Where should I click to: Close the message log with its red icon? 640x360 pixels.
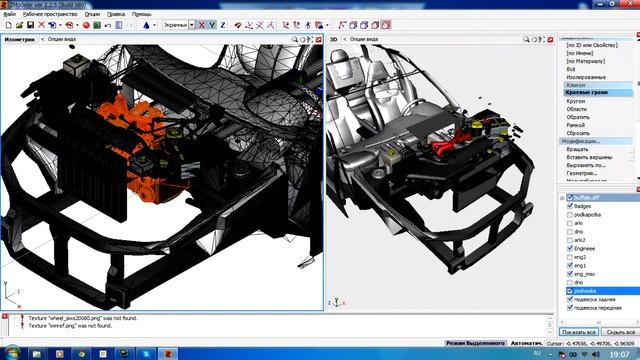(4, 316)
